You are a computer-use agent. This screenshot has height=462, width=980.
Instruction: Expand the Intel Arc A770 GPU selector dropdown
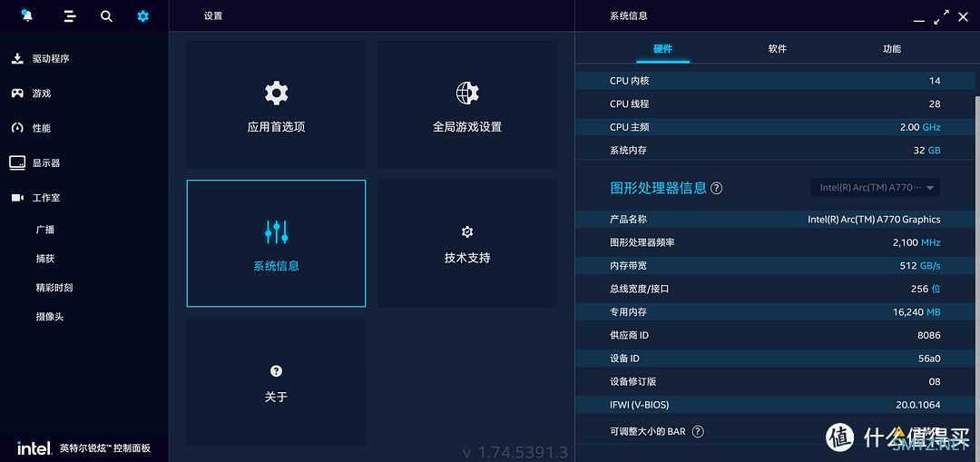click(876, 188)
